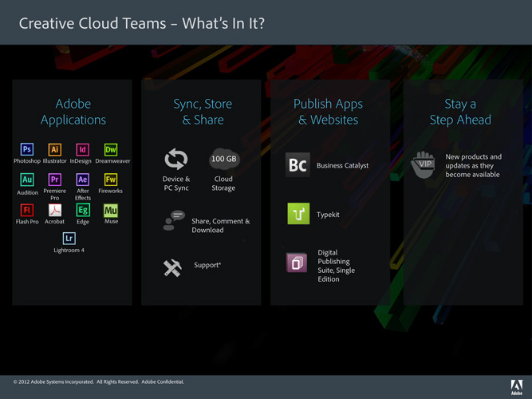This screenshot has width=532, height=399.
Task: Click the VIP hand badge icon
Action: coord(423,164)
